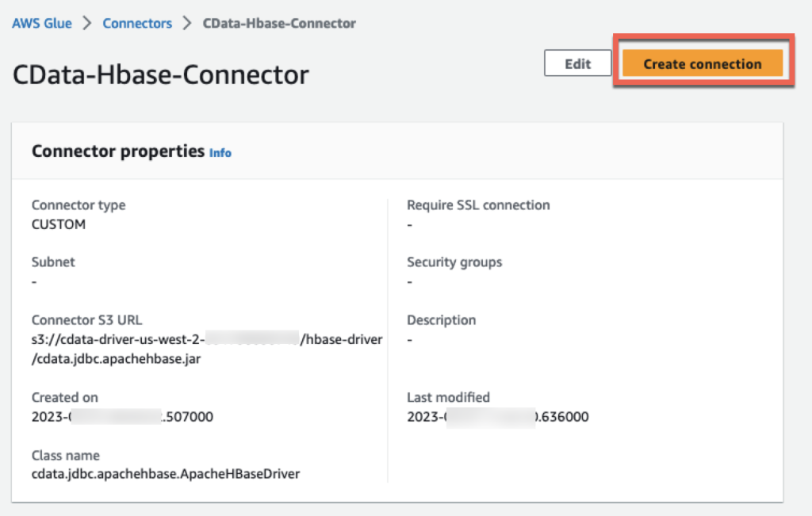812x516 pixels.
Task: Select the ApacheHBaseDriver class name value
Action: click(x=166, y=474)
